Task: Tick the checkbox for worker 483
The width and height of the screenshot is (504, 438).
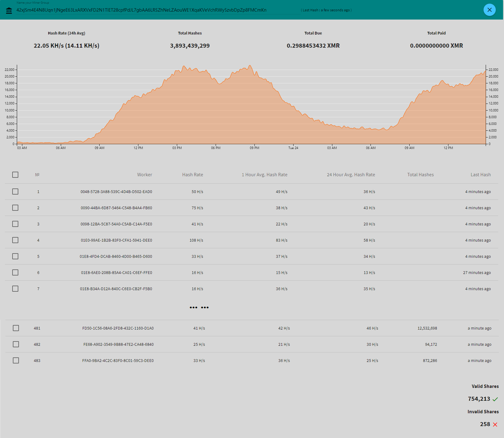Action: click(x=16, y=360)
